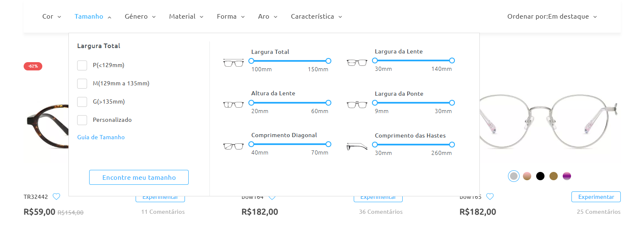This screenshot has width=644, height=232.
Task: Open the Guia de Tamanho link
Action: tap(101, 137)
